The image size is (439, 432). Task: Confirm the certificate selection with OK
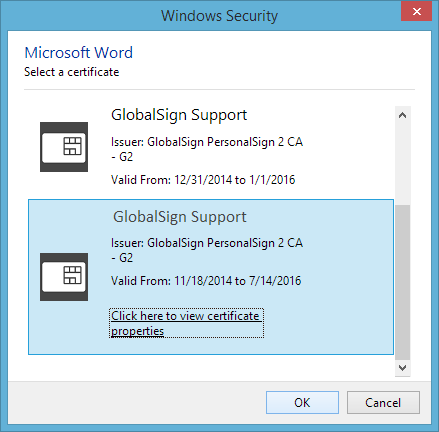tap(302, 403)
